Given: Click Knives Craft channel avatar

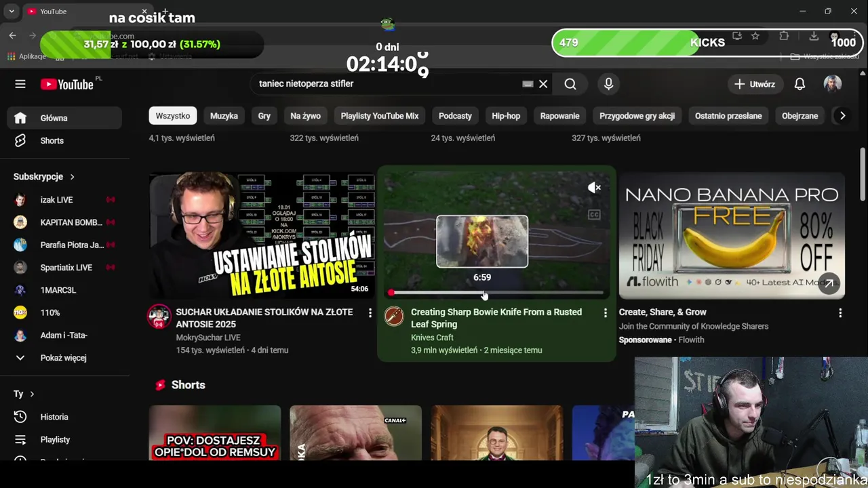Looking at the screenshot, I should pyautogui.click(x=394, y=317).
